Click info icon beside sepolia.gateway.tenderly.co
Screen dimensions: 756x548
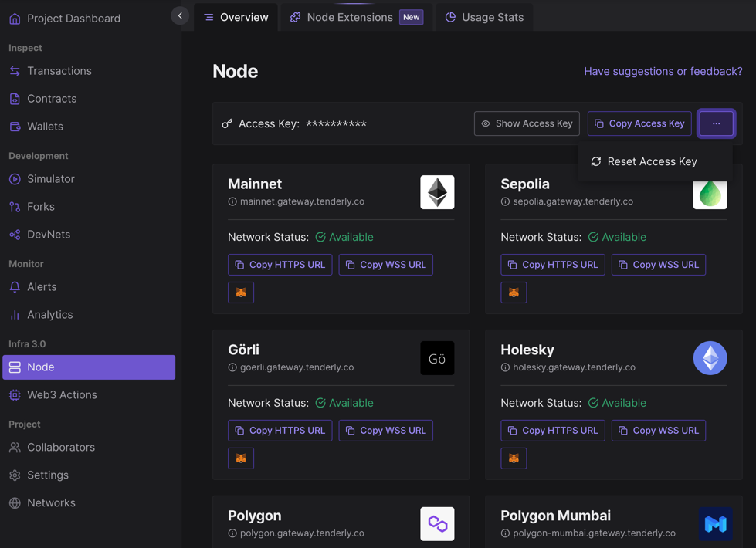point(505,201)
